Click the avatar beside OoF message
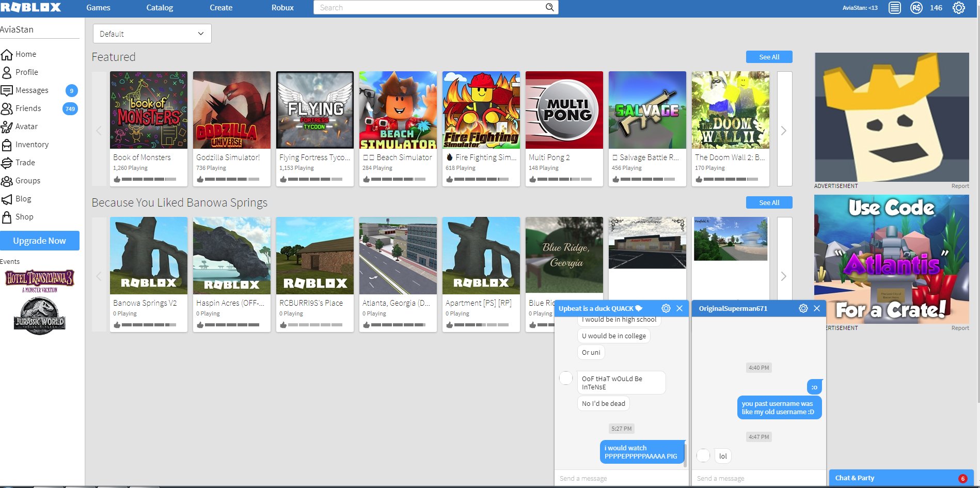The height and width of the screenshot is (488, 980). click(x=566, y=378)
